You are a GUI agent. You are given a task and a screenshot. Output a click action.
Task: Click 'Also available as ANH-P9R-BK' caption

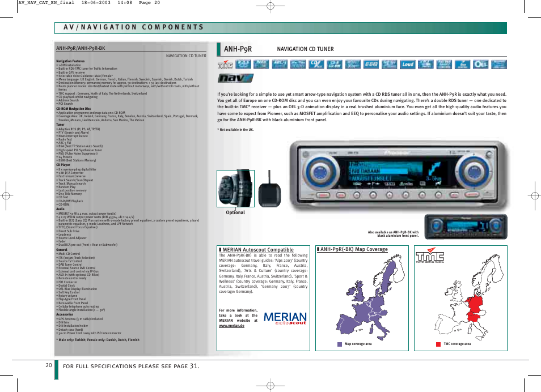[x=393, y=234]
